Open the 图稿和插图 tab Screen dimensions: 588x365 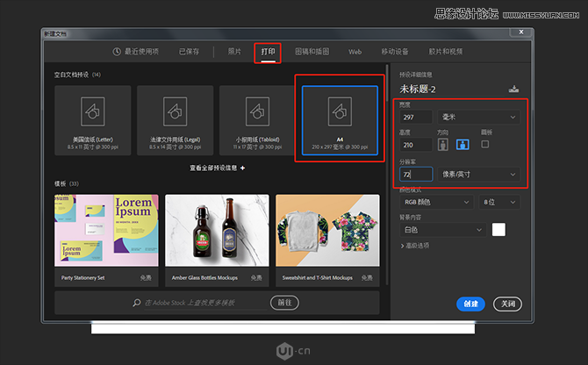pos(312,52)
